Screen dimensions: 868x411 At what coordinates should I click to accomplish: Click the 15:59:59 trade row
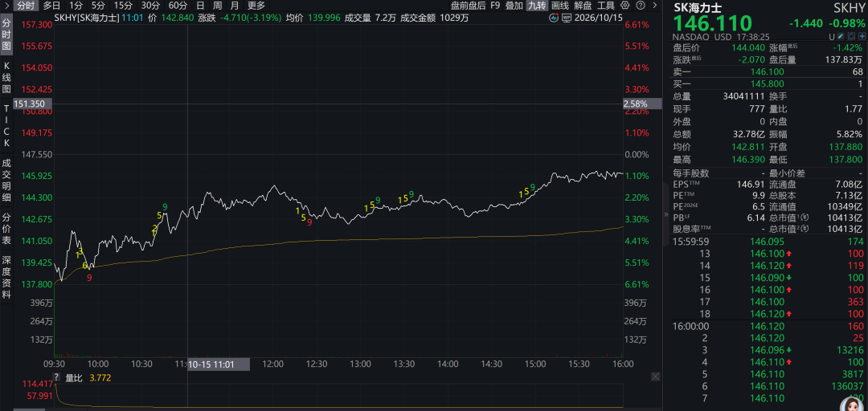coord(768,241)
